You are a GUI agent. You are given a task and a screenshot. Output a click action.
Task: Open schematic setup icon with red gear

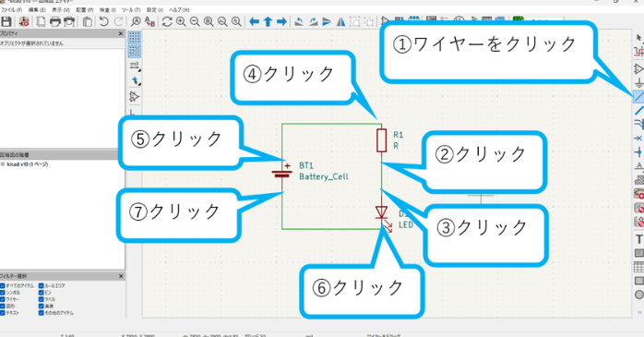tap(24, 21)
